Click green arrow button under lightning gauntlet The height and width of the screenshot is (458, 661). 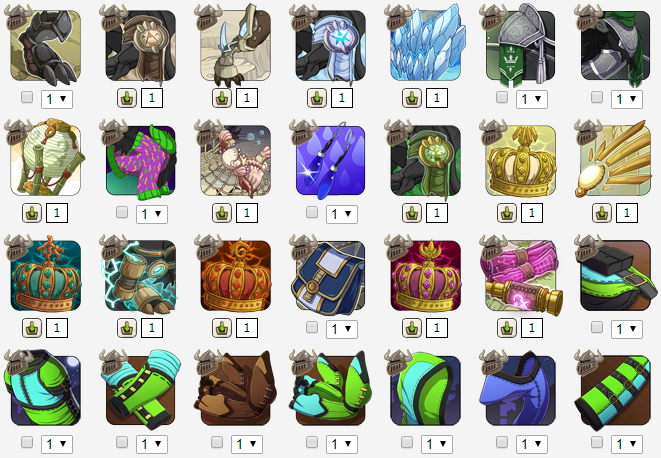[127, 328]
